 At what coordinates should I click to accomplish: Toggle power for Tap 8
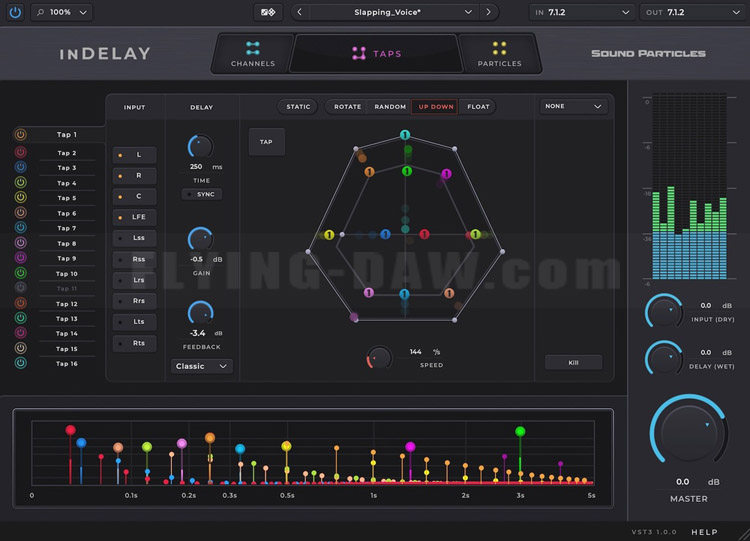tap(20, 243)
